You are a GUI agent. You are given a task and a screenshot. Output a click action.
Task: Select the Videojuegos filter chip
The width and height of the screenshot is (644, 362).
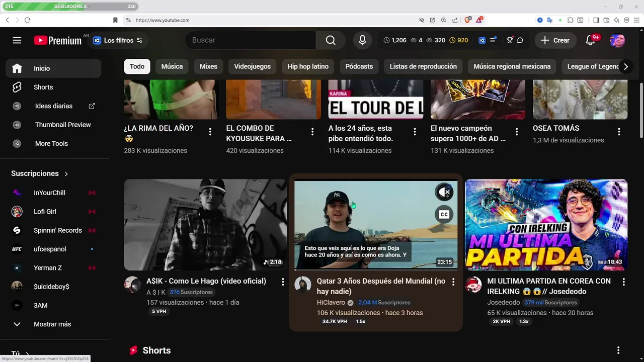pos(252,66)
